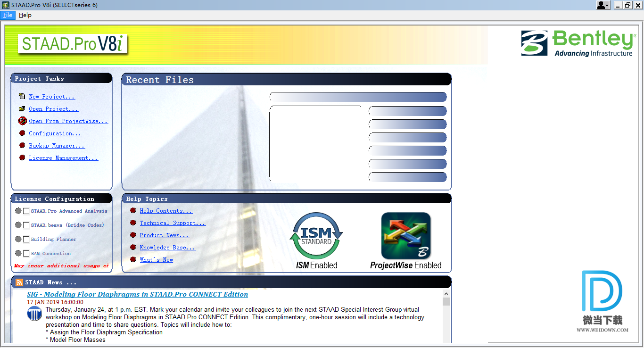Restore down the application window
Image resolution: width=644 pixels, height=348 pixels.
[x=627, y=5]
